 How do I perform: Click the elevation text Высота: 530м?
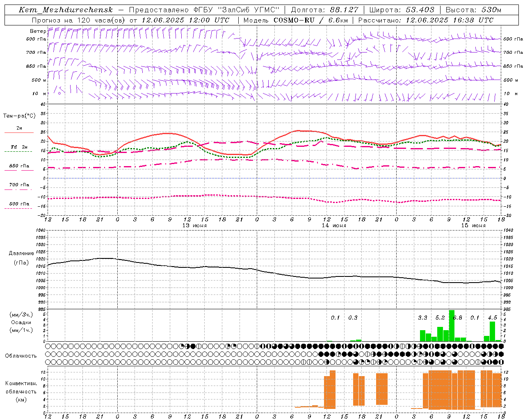click(473, 10)
